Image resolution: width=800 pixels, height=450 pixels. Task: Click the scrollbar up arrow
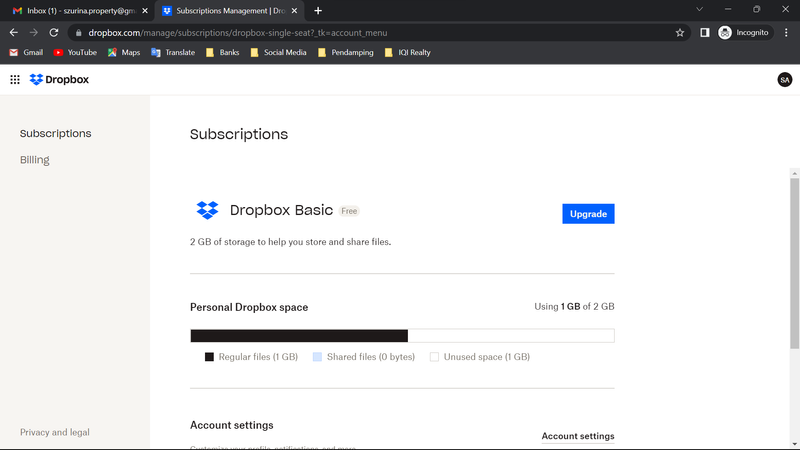click(794, 173)
